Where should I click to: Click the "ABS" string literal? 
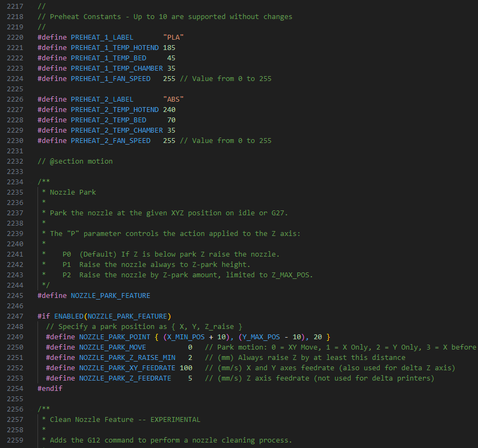pyautogui.click(x=173, y=99)
